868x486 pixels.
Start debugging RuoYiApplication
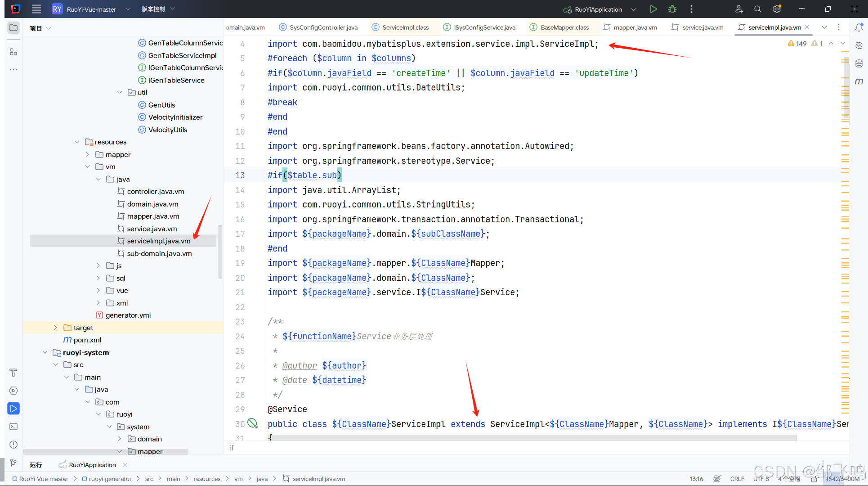pyautogui.click(x=672, y=9)
